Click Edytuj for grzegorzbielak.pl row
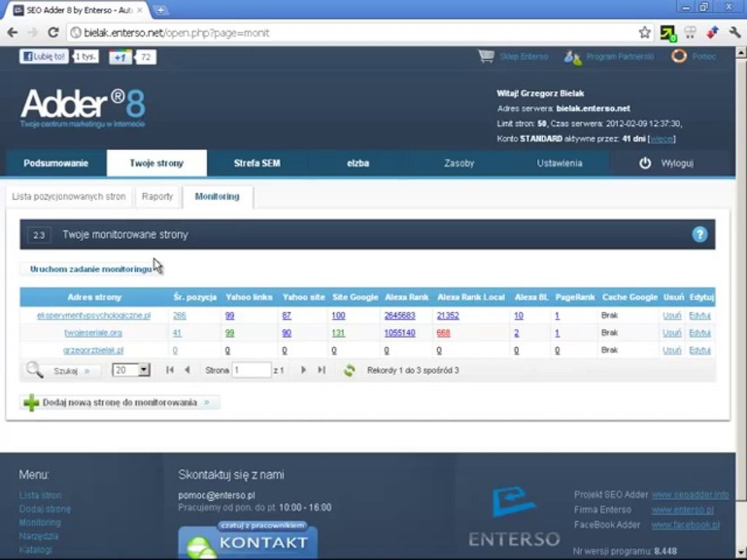Image resolution: width=747 pixels, height=560 pixels. (700, 351)
